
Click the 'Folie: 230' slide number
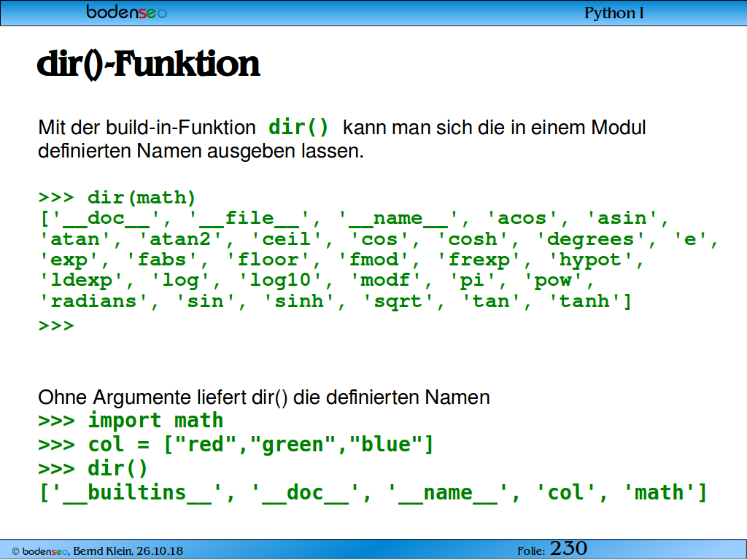(x=552, y=549)
